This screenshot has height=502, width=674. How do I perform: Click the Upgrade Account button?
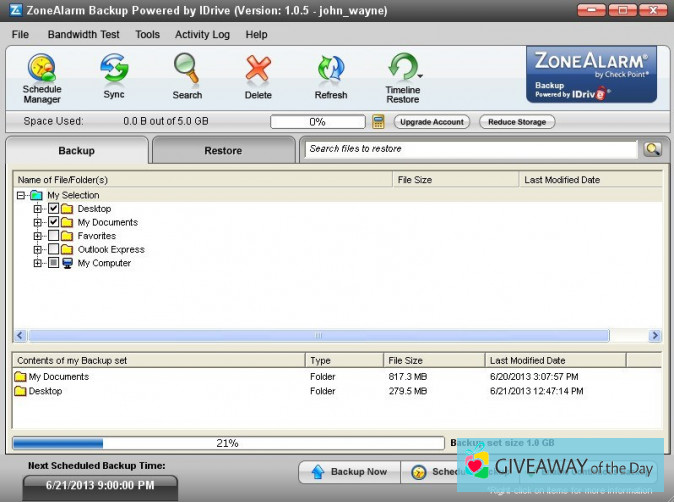[433, 122]
